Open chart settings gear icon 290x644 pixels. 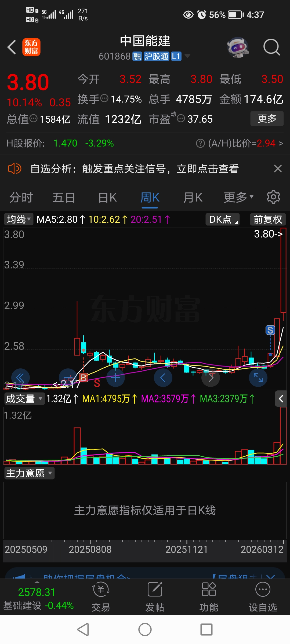[273, 197]
